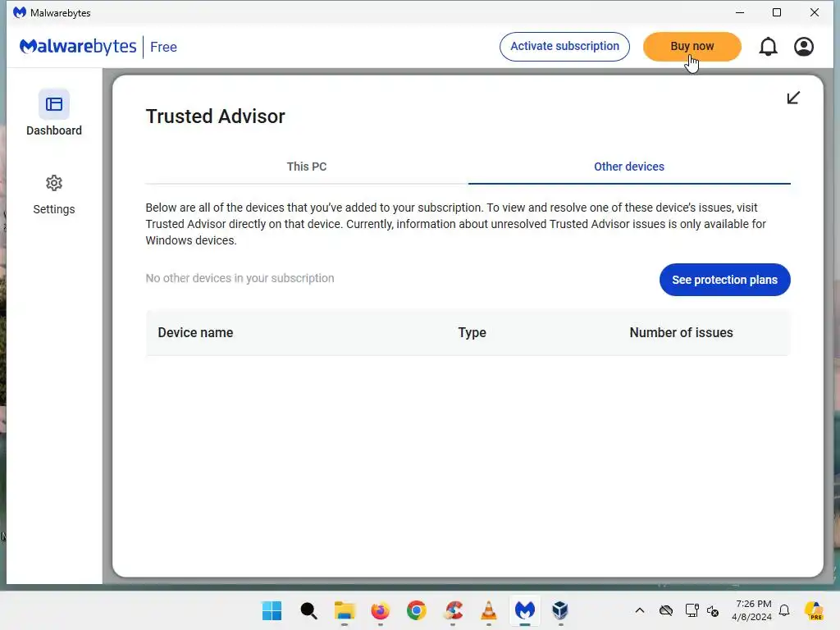The width and height of the screenshot is (840, 630).
Task: Click the OneDrive cloud tray icon
Action: (666, 610)
